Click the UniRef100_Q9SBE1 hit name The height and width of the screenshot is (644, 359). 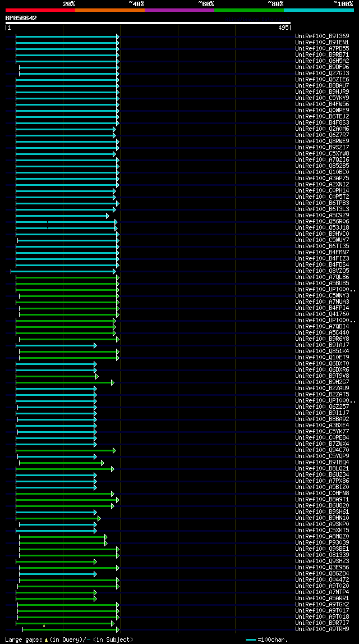pos(322,549)
